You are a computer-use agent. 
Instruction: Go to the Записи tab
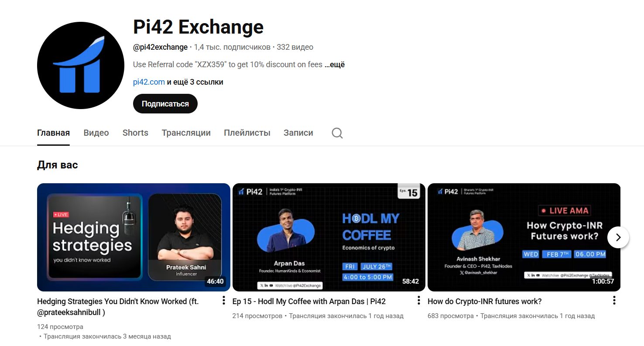(x=298, y=133)
